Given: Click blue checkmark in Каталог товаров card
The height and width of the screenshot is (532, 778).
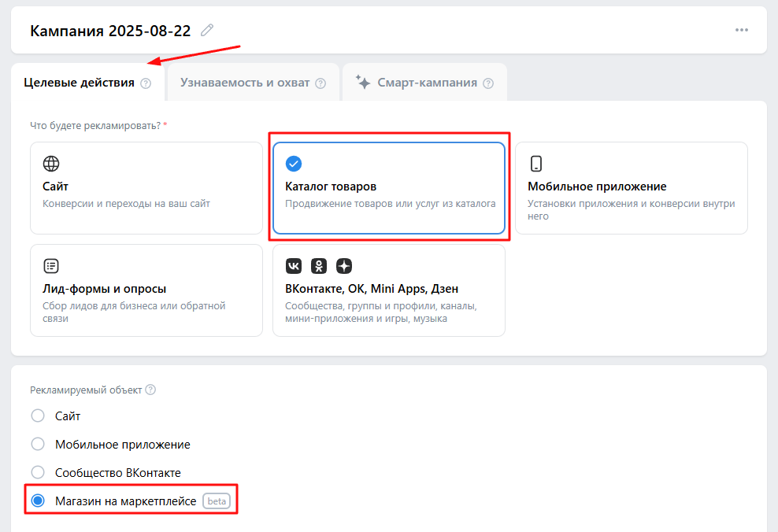Looking at the screenshot, I should point(294,164).
